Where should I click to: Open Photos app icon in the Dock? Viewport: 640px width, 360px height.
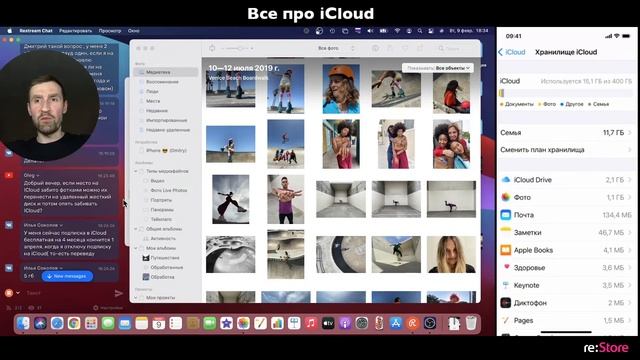click(x=243, y=323)
